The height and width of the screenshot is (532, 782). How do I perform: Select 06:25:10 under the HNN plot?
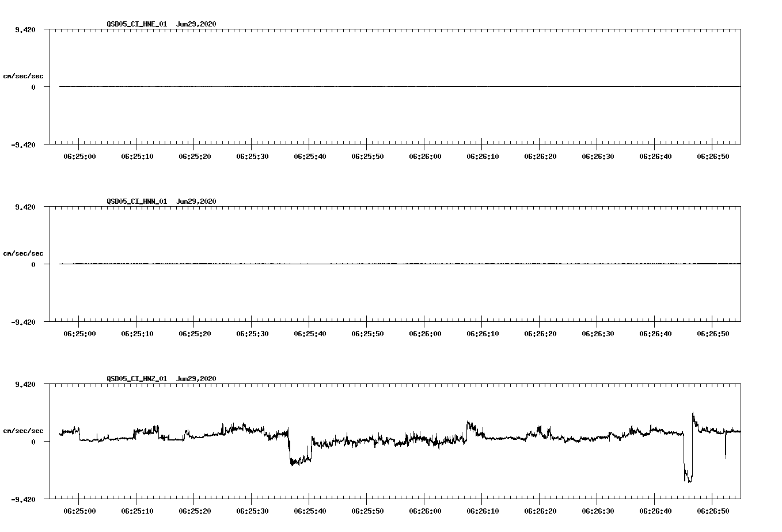(x=137, y=333)
